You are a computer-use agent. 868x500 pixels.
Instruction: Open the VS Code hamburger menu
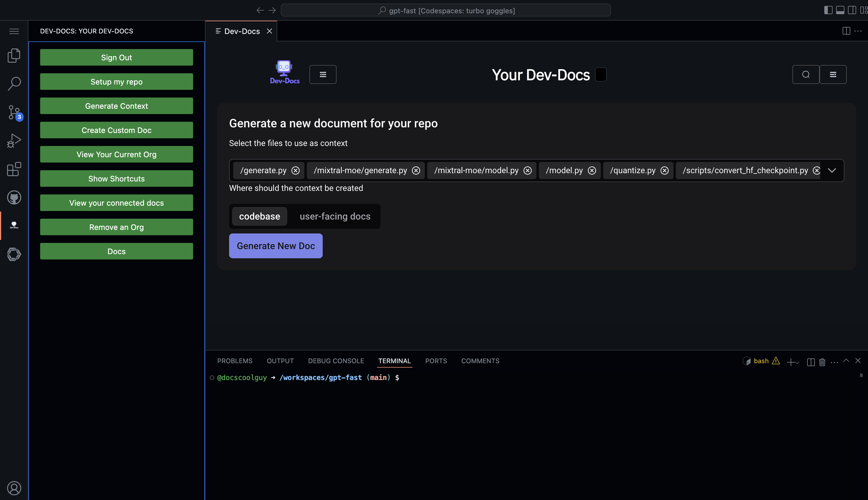14,31
